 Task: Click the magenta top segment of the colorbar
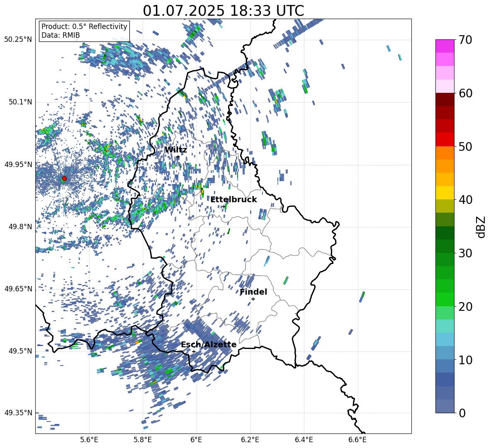(445, 46)
